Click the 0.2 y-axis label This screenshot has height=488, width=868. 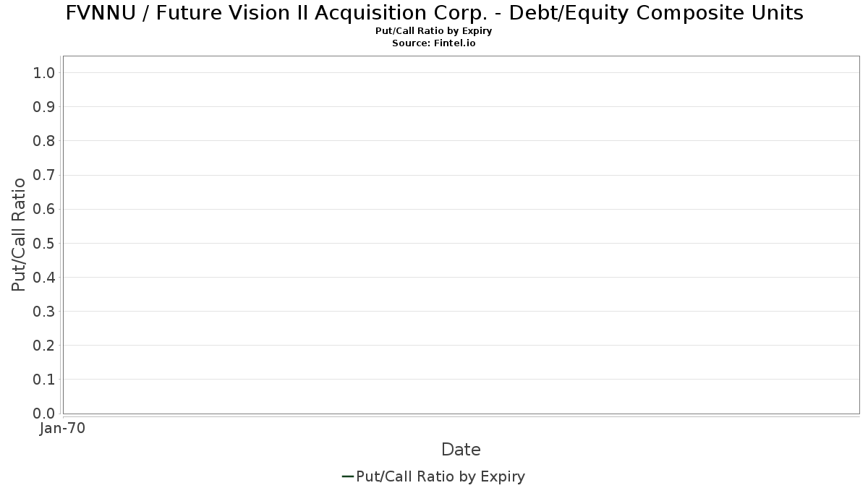[44, 346]
